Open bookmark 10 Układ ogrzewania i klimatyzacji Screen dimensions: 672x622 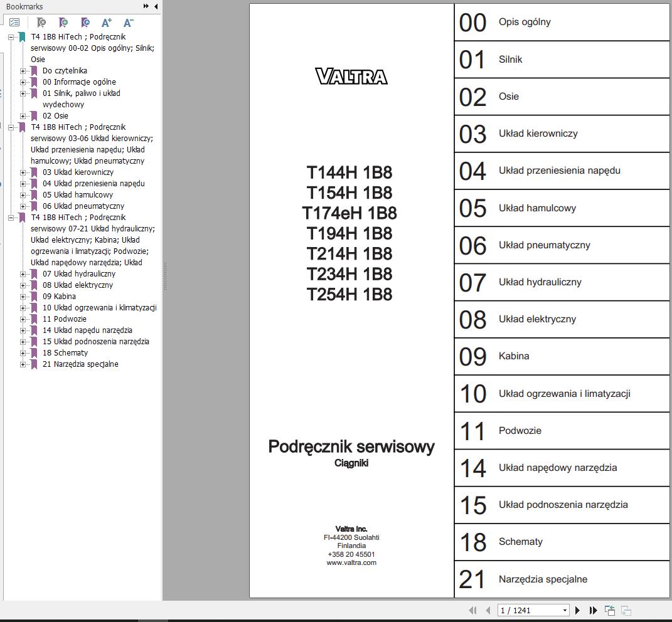[x=99, y=308]
